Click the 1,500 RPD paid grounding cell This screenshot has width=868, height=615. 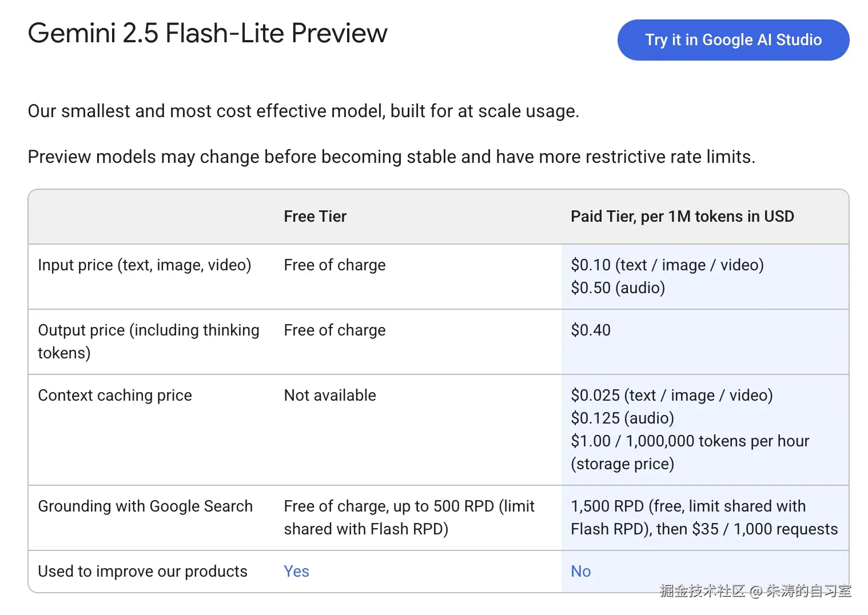pyautogui.click(x=704, y=518)
